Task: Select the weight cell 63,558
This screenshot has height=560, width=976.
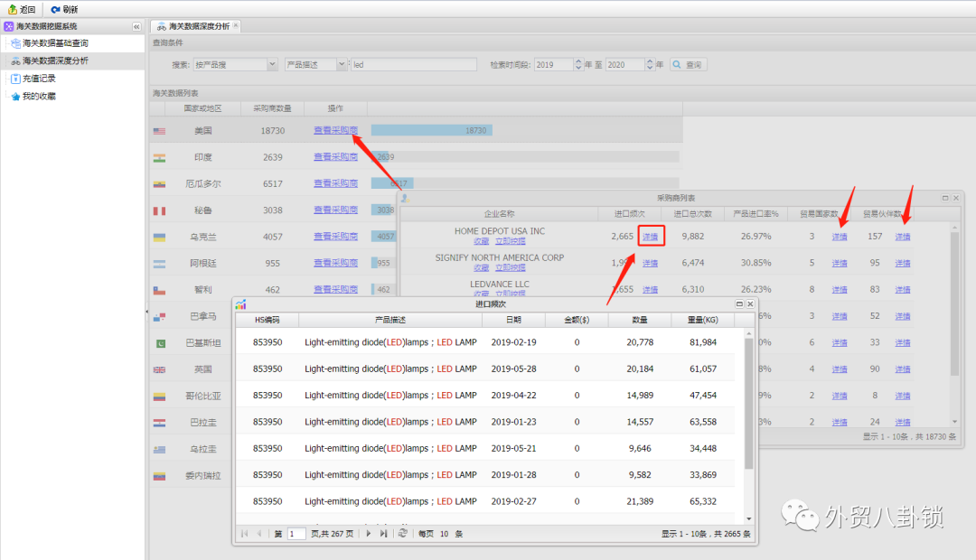Action: (x=703, y=422)
